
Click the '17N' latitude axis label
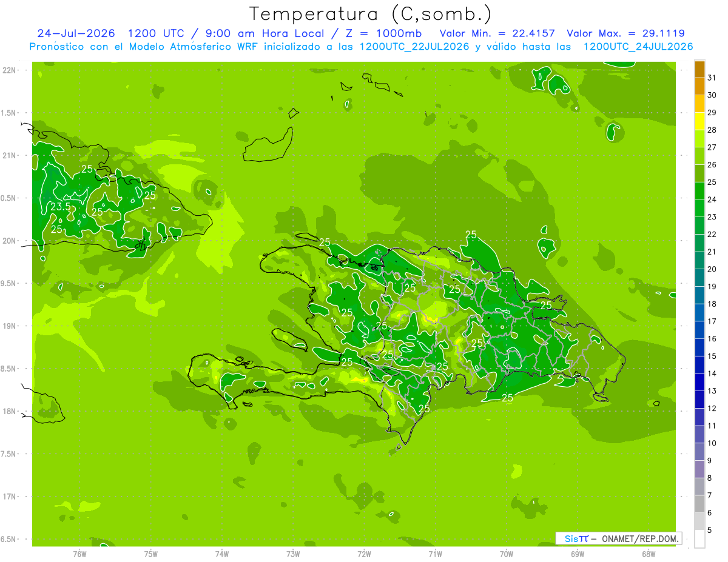10,497
